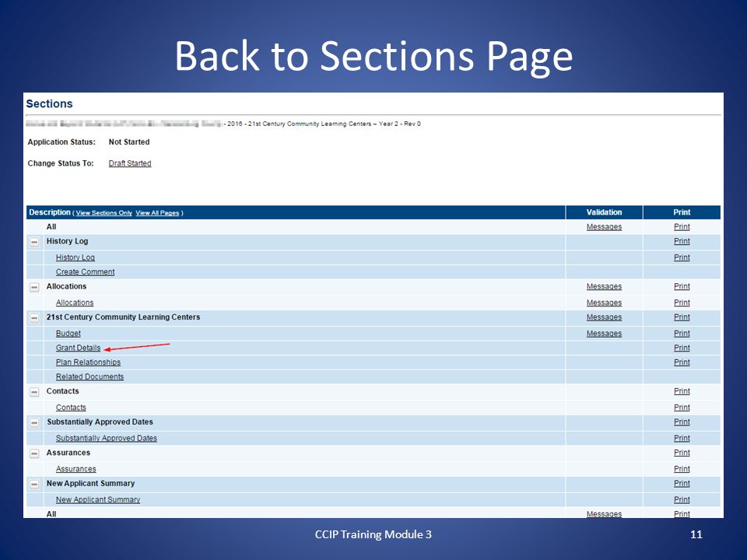Print the Allocations page row
The image size is (747, 560).
(682, 303)
